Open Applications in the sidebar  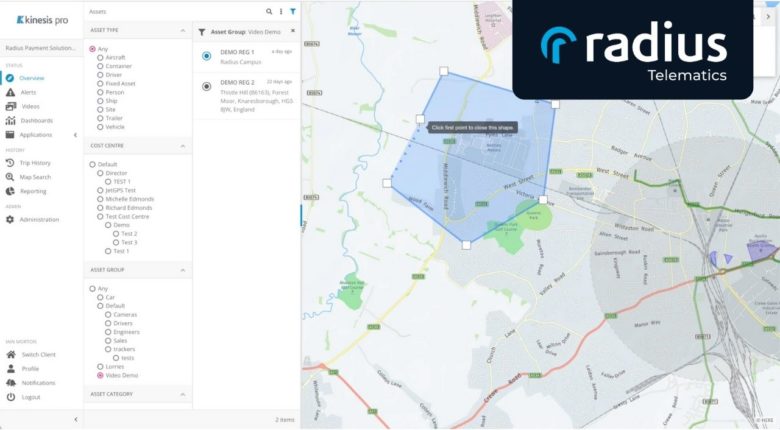click(36, 135)
